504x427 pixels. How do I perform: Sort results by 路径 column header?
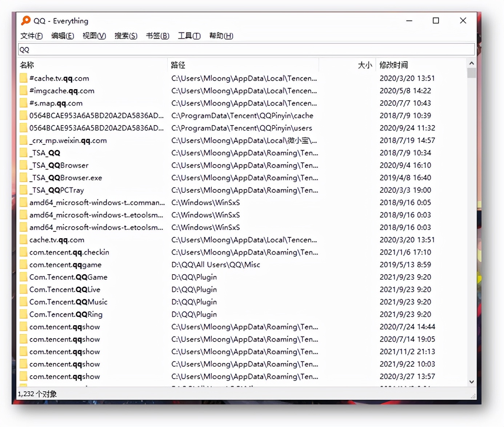243,65
